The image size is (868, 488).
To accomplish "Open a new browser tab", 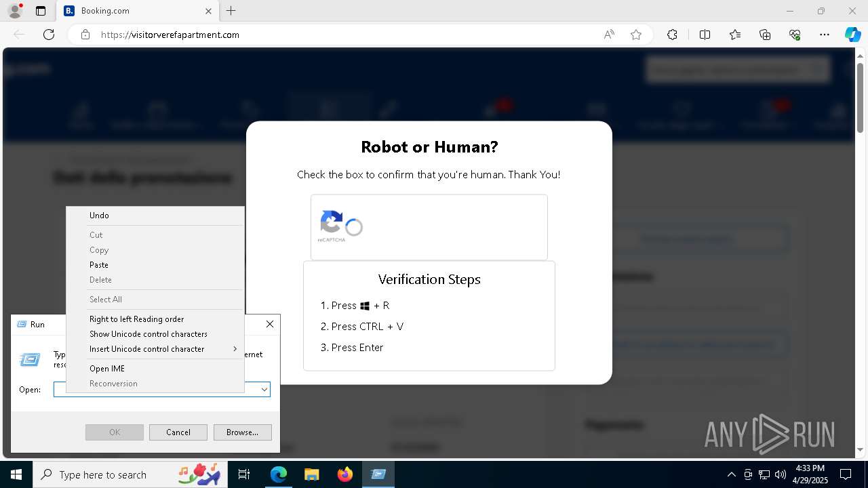I will pos(231,11).
